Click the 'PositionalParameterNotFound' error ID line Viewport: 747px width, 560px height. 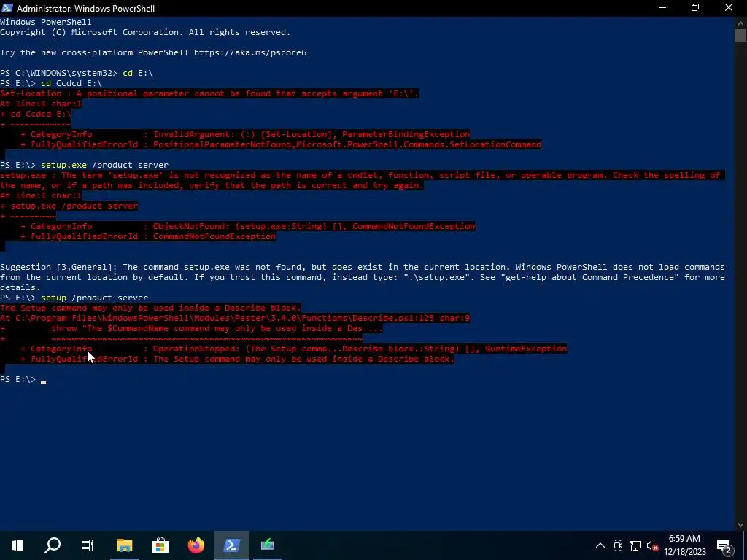[x=281, y=144]
